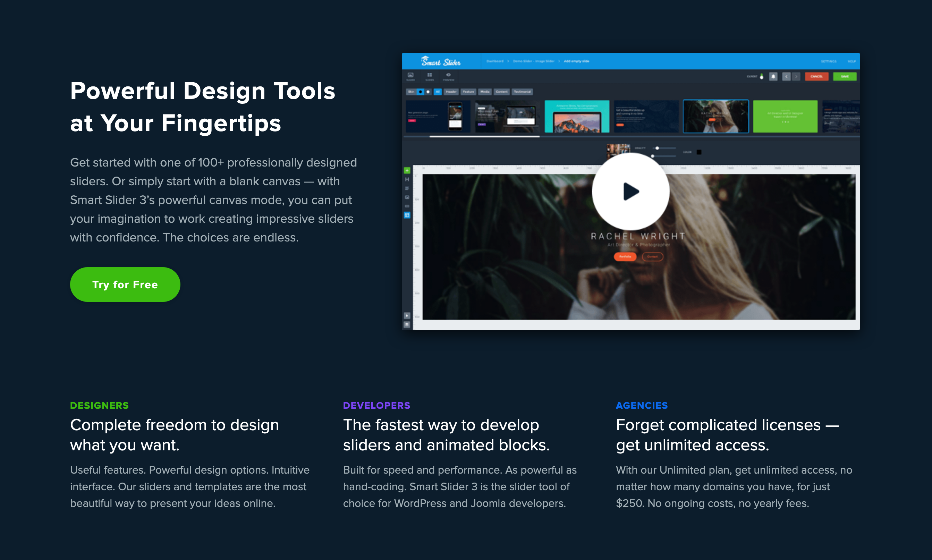Go to next slide with right arrow
The width and height of the screenshot is (932, 560).
coord(796,77)
